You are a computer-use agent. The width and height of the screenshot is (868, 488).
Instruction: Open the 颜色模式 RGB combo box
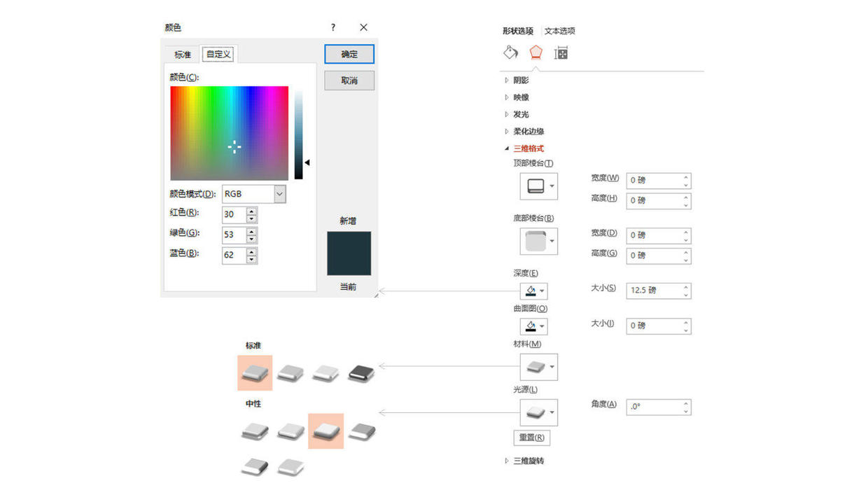pos(253,194)
